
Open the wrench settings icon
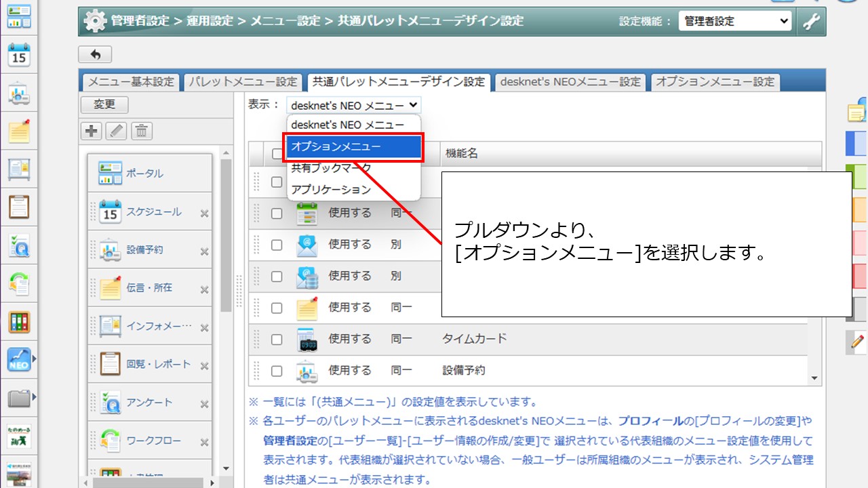coord(811,21)
